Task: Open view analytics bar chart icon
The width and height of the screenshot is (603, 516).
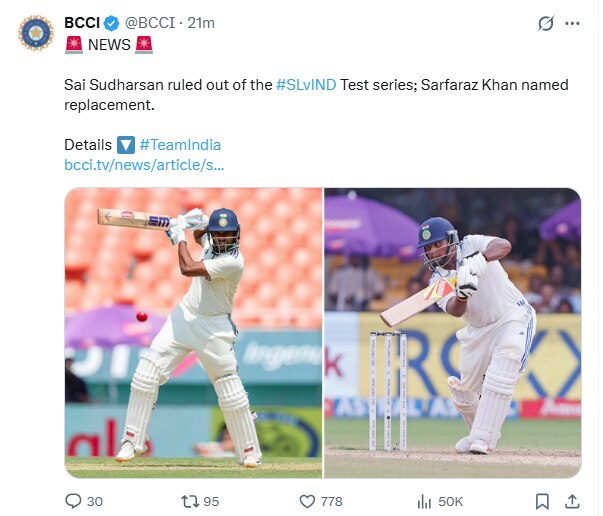Action: coord(424,501)
